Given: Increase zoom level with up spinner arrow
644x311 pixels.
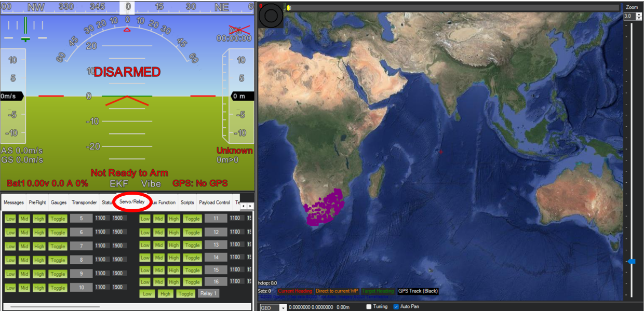Looking at the screenshot, I should pos(639,15).
